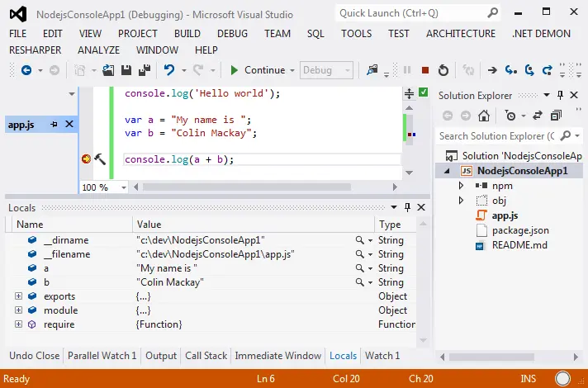This screenshot has width=588, height=388.
Task: Click the green Continue play button
Action: coord(235,70)
